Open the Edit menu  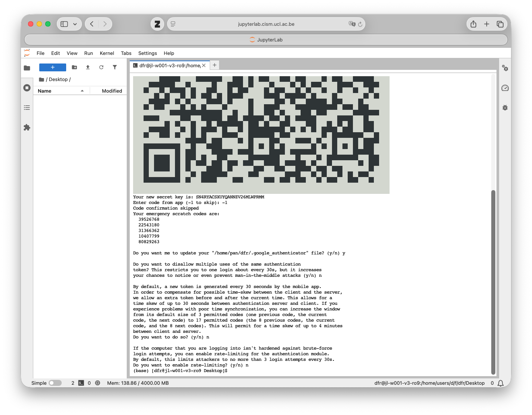(x=55, y=53)
